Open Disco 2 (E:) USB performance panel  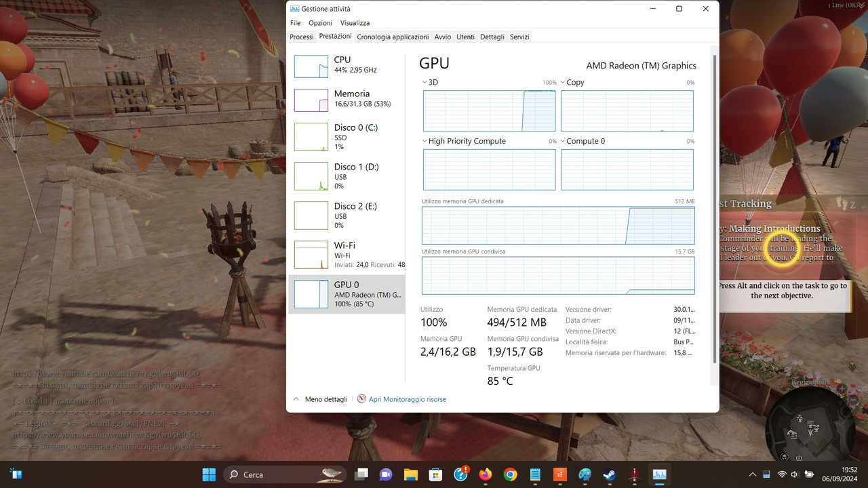347,215
